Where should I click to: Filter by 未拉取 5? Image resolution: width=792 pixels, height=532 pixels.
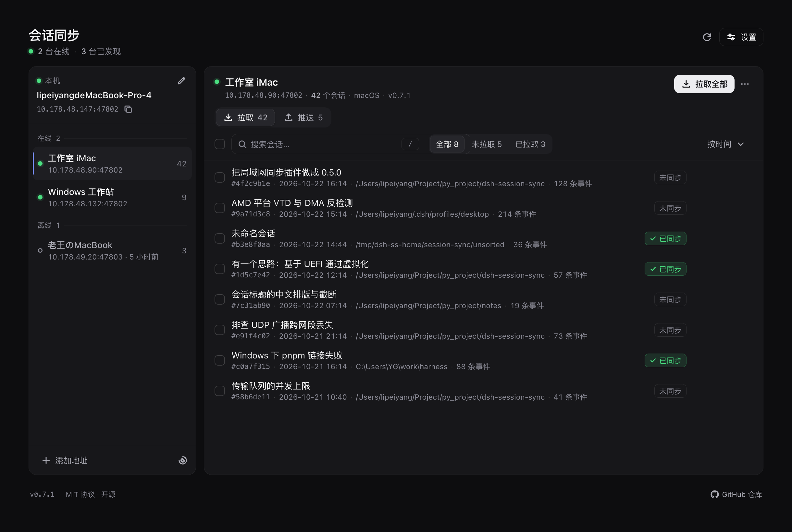coord(487,144)
